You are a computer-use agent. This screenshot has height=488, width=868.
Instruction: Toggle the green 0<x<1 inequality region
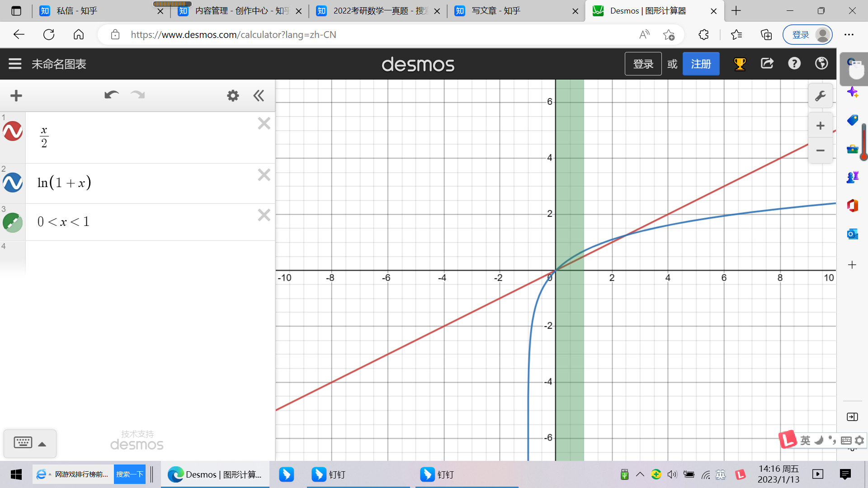pos(13,222)
